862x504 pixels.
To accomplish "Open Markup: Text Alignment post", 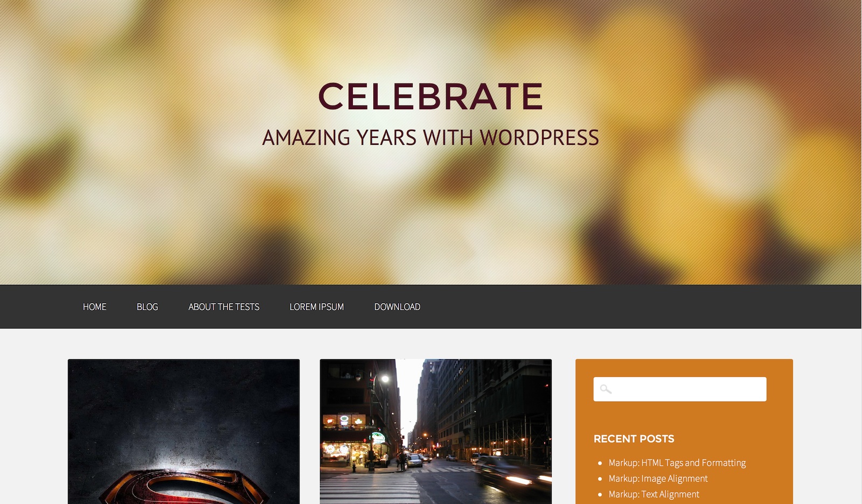I will (654, 494).
